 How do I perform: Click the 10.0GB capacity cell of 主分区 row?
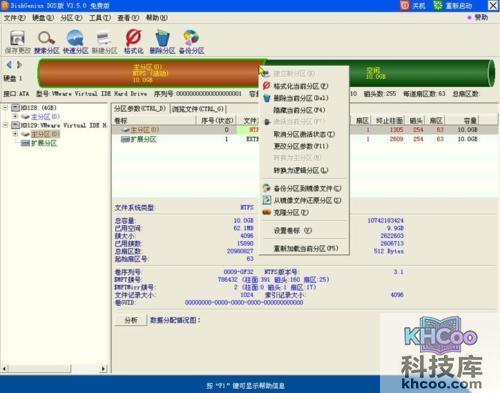point(467,130)
